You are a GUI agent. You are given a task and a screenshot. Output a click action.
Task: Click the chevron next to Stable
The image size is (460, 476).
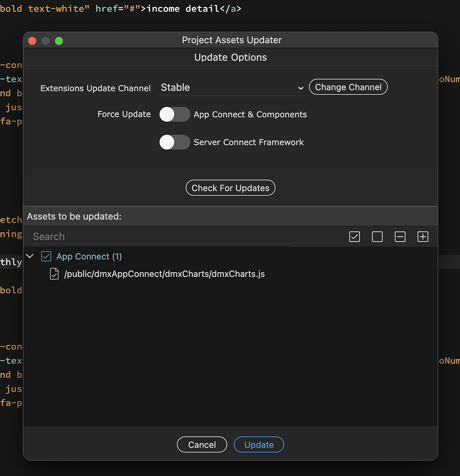301,88
